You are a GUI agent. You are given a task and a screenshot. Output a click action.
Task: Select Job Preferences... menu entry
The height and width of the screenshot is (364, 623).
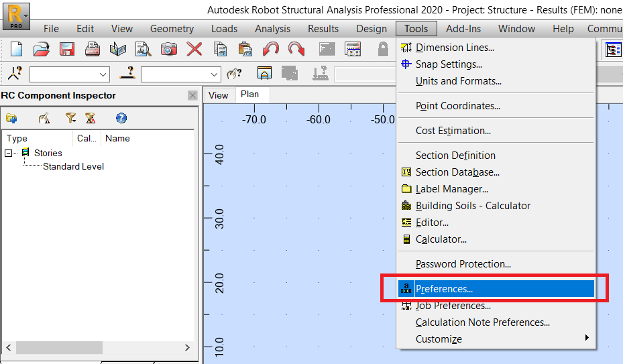[496, 306]
